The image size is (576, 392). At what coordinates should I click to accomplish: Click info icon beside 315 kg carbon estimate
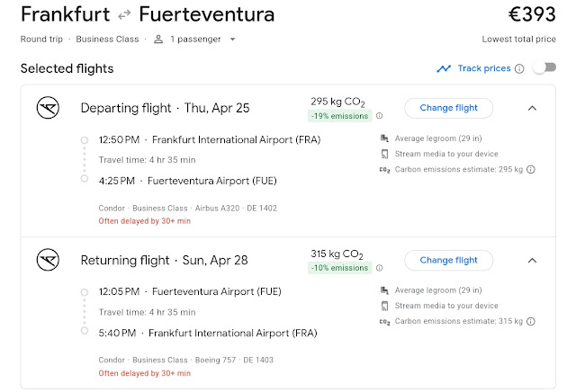point(531,321)
